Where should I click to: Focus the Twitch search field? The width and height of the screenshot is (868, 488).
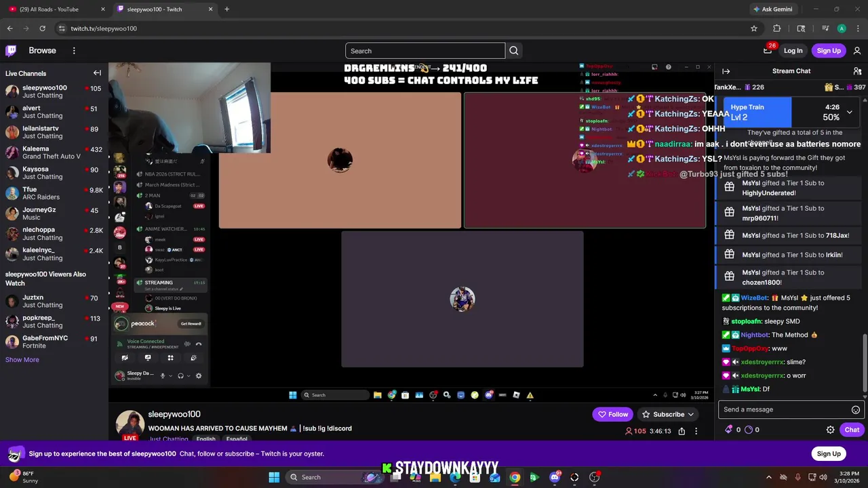point(425,51)
